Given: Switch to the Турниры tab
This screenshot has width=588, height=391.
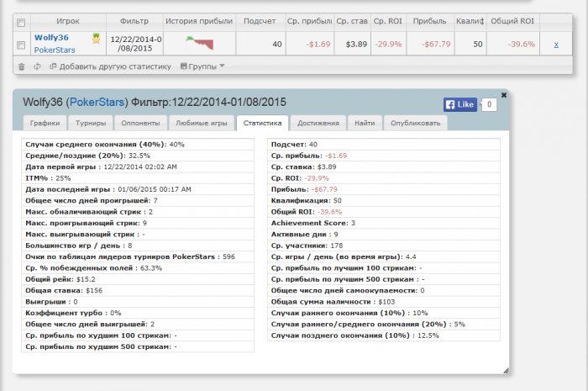Looking at the screenshot, I should click(91, 123).
